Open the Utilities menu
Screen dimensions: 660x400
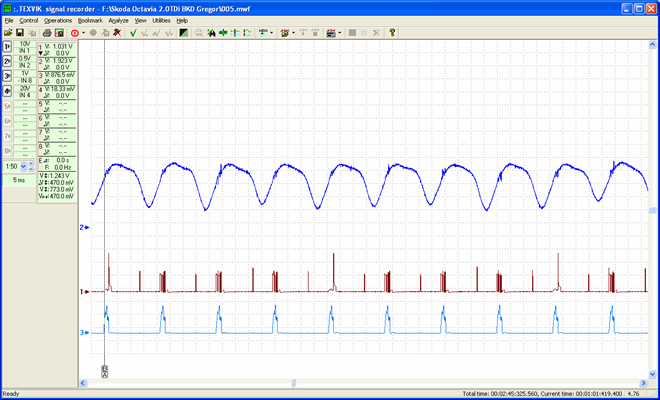tap(161, 21)
